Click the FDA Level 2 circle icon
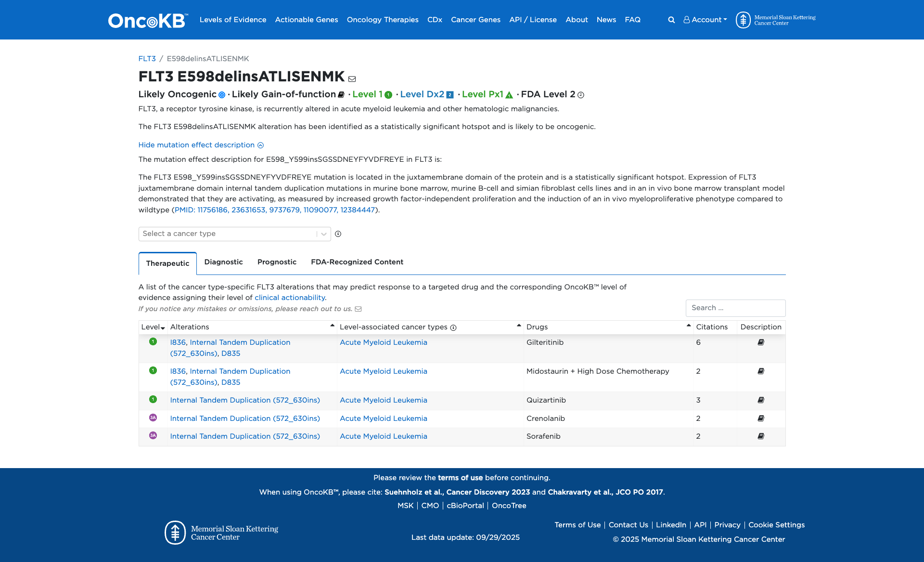This screenshot has width=924, height=562. pyautogui.click(x=581, y=95)
